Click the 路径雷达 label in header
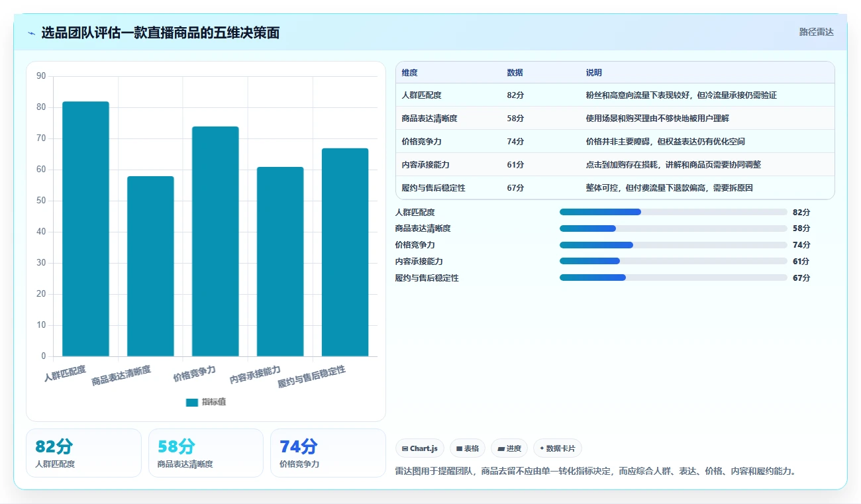The image size is (861, 504). 816,32
